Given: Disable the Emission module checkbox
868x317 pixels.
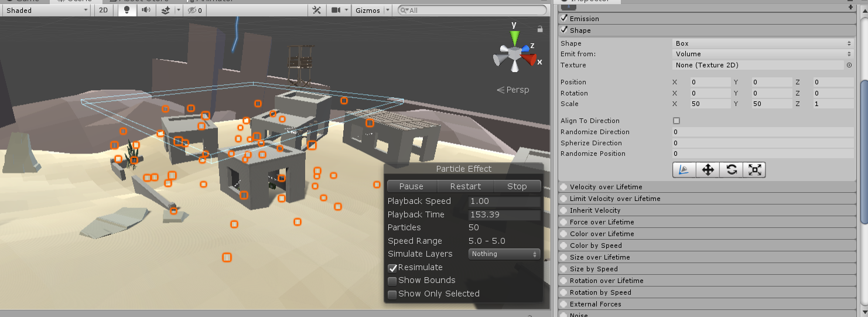Looking at the screenshot, I should click(564, 18).
